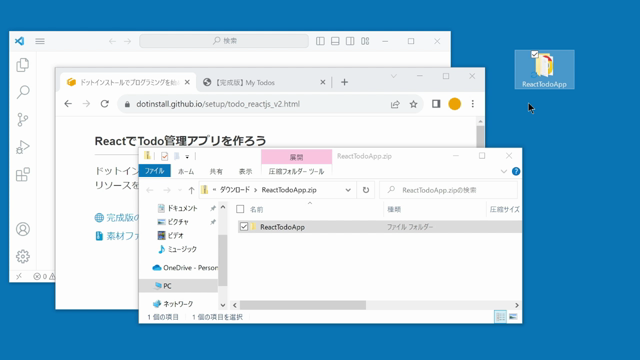Go up one folder in Explorer
Screen dimensions: 640x360
click(x=191, y=190)
